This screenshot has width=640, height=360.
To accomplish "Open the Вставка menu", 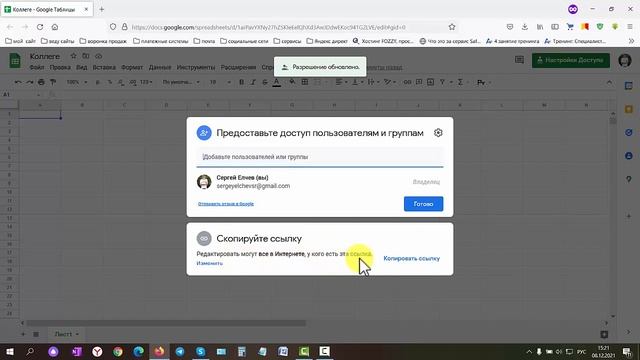I will [104, 67].
